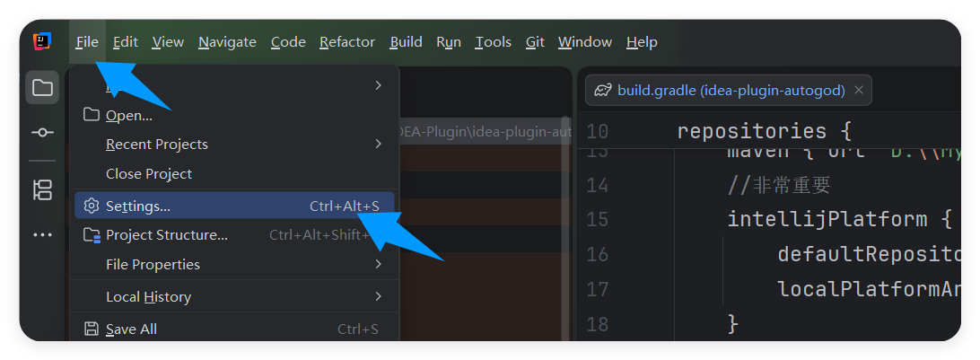Show more tool windows ellipsis icon
This screenshot has width=980, height=360.
click(x=42, y=235)
